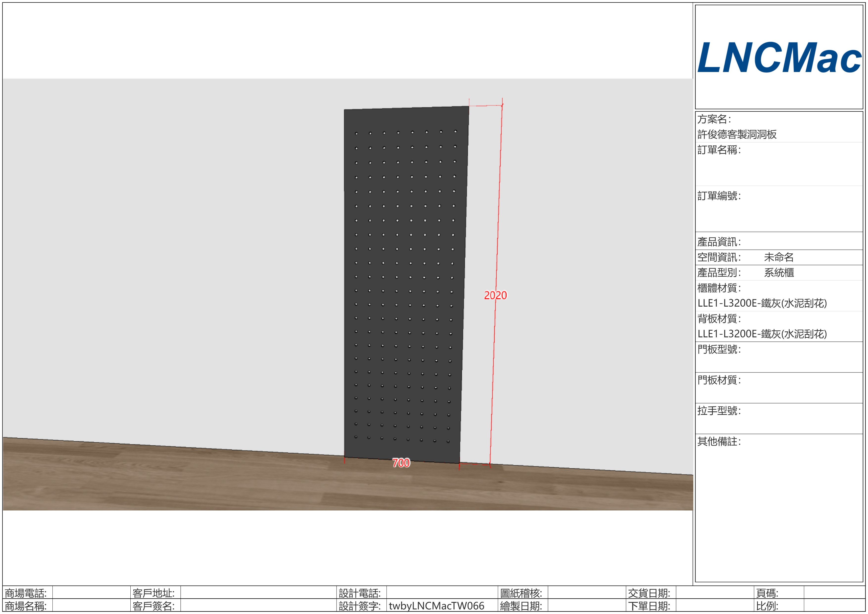Click the 櫃體材質 value text
The image size is (868, 614).
pos(762,303)
